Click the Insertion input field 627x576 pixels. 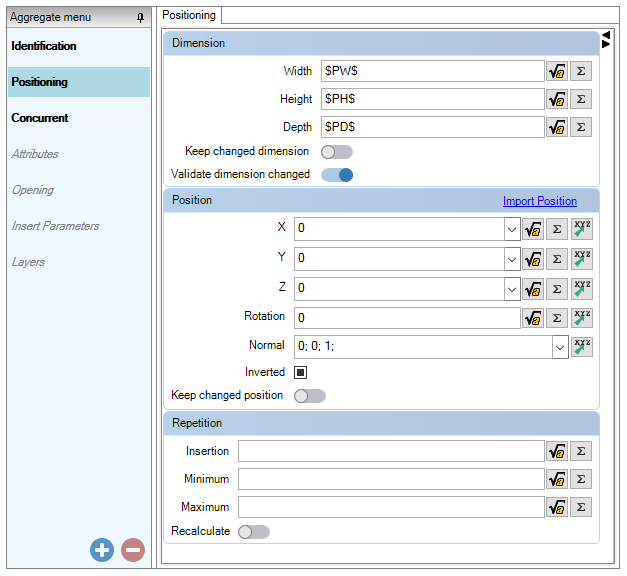391,451
